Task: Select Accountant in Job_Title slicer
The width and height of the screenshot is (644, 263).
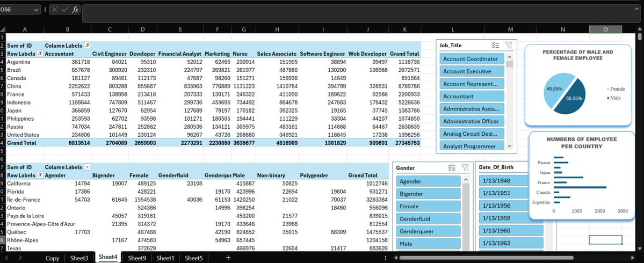Action: [x=472, y=97]
